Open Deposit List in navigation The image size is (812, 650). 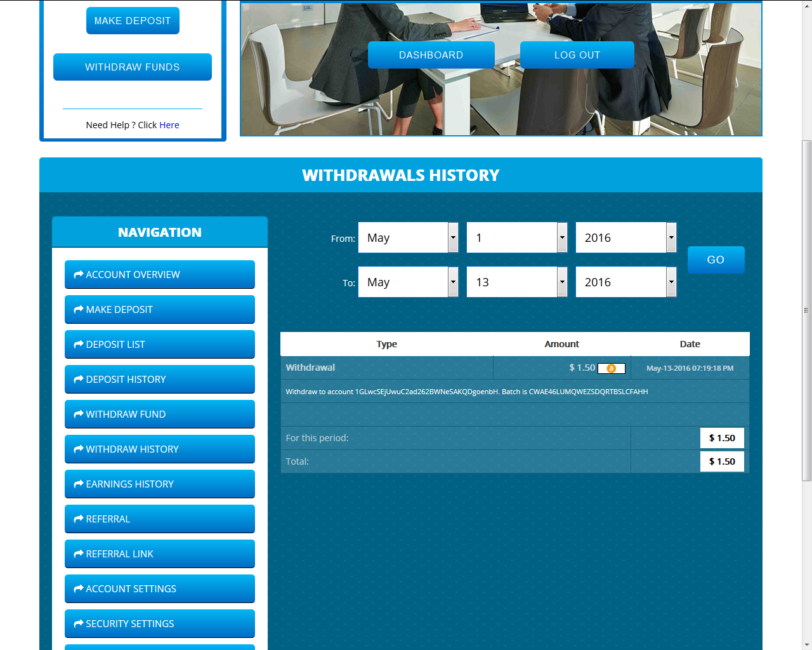160,345
